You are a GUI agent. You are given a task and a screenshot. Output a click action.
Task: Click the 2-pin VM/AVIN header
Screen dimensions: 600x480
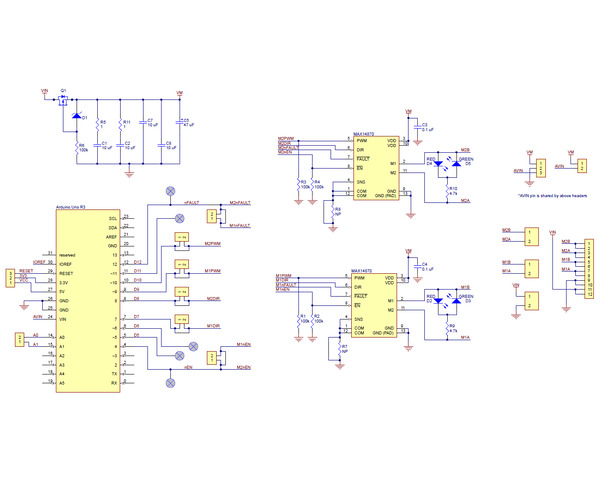(582, 166)
